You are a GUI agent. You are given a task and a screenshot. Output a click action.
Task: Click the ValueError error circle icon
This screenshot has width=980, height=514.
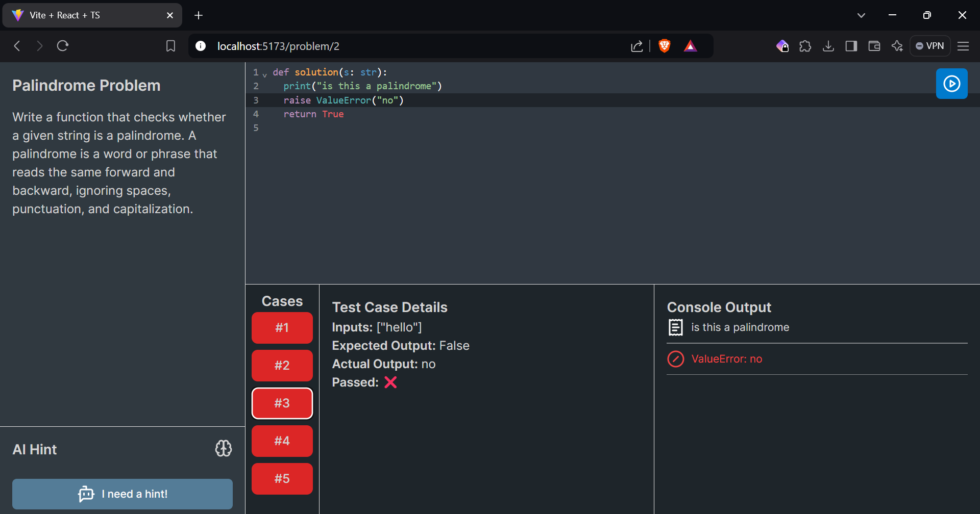[676, 359]
